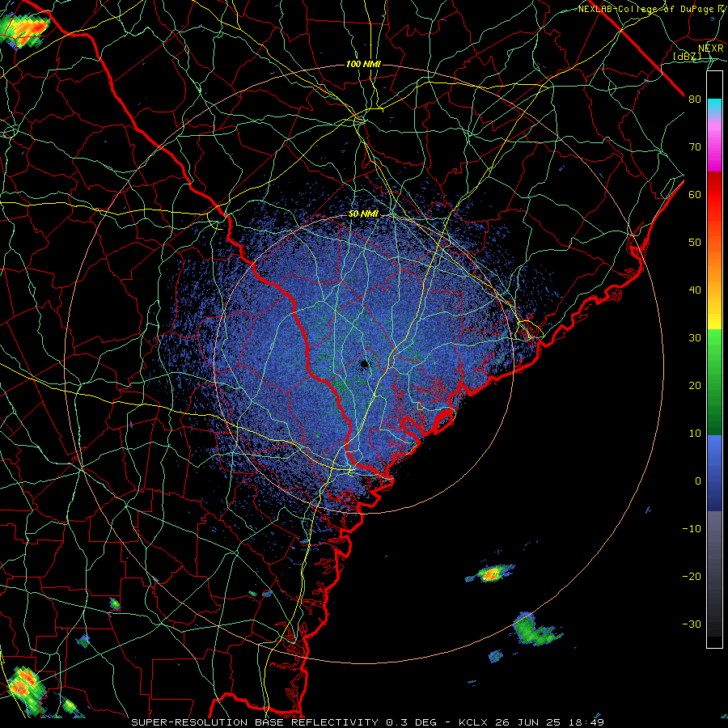Click the KCLX station ID in the caption
This screenshot has height=728, width=728.
tap(472, 722)
